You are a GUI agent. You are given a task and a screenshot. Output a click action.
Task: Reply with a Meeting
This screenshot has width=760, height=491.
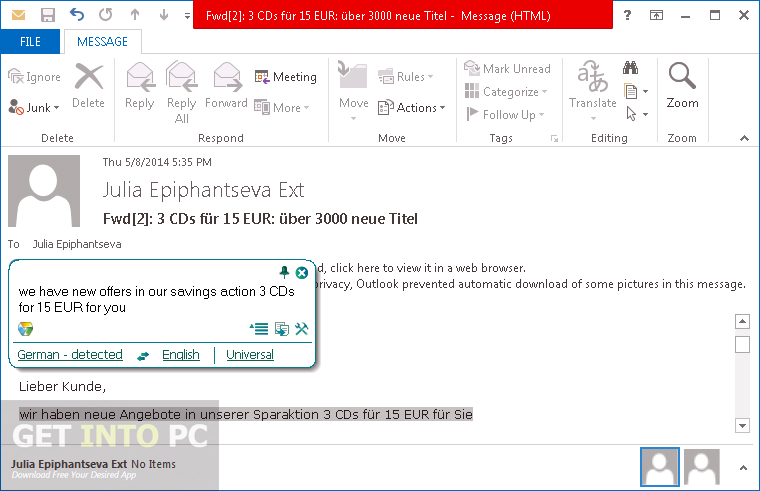point(285,77)
